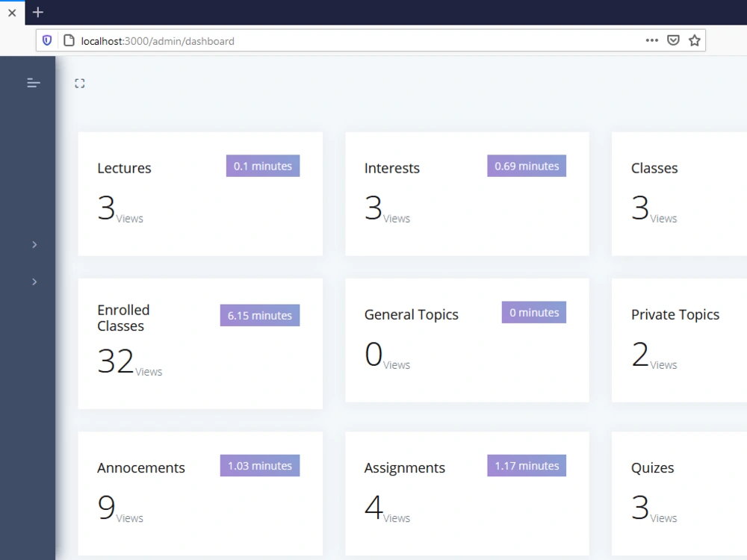Toggle the sidebar open with its menu icon
This screenshot has height=560, width=747.
coord(33,82)
